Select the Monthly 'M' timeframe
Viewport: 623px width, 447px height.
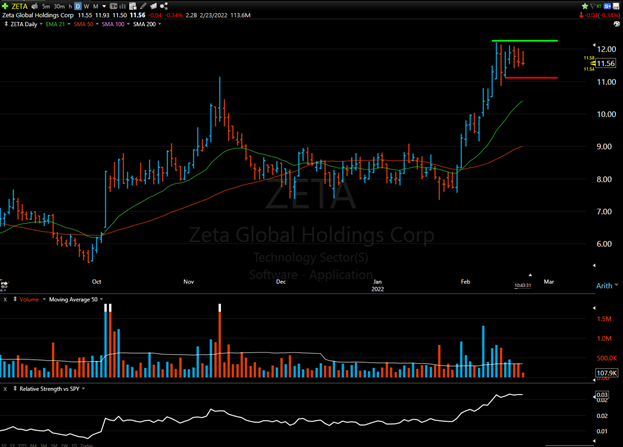click(x=95, y=6)
